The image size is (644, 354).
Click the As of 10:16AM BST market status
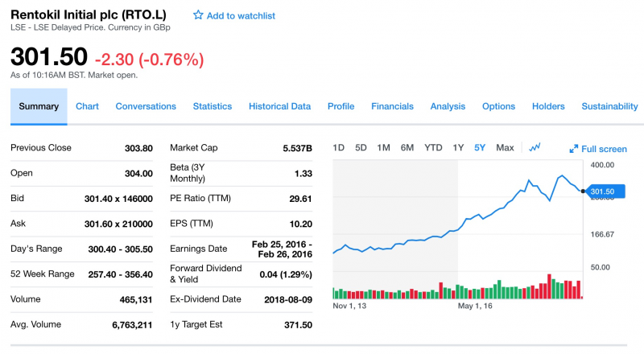[74, 75]
